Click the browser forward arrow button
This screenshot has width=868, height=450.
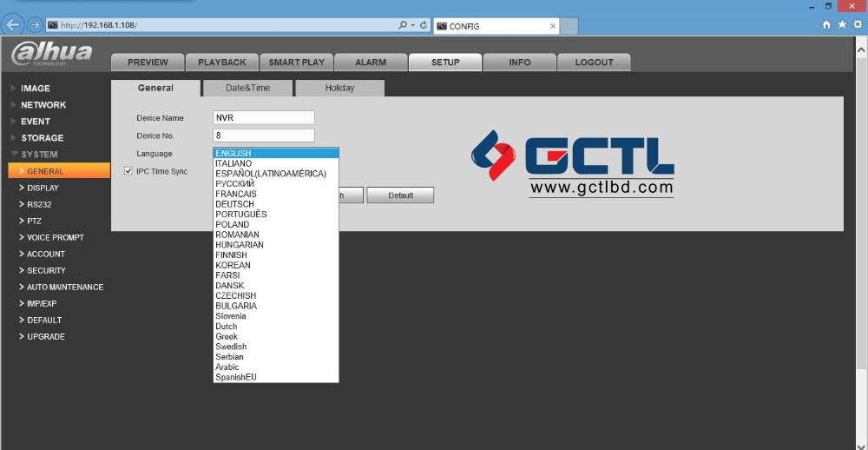[35, 24]
